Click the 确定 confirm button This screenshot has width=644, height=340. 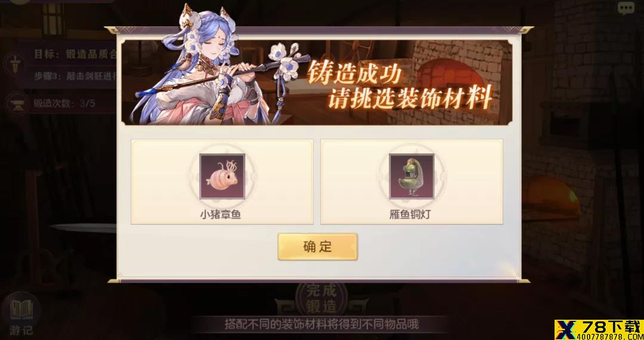[x=317, y=247]
